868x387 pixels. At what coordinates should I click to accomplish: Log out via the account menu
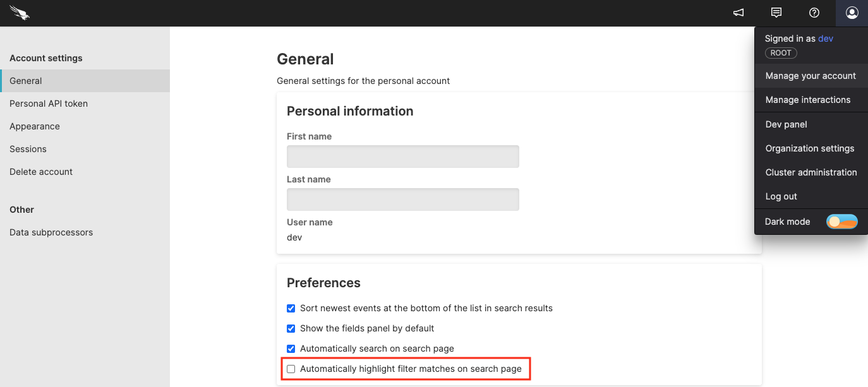point(781,196)
